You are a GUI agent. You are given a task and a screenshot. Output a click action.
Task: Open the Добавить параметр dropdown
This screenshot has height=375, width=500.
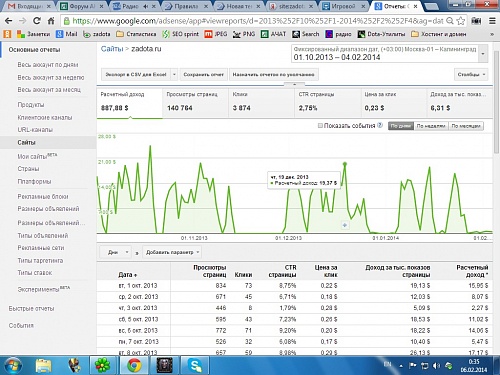coord(172,252)
